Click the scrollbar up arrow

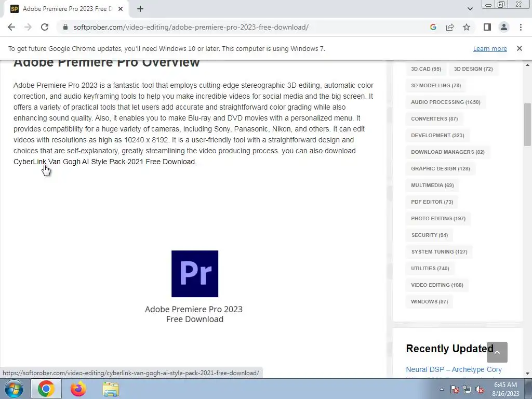(527, 65)
